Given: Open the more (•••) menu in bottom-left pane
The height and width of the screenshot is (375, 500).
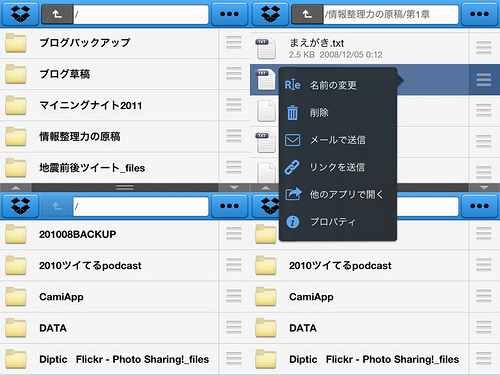Looking at the screenshot, I should (230, 206).
